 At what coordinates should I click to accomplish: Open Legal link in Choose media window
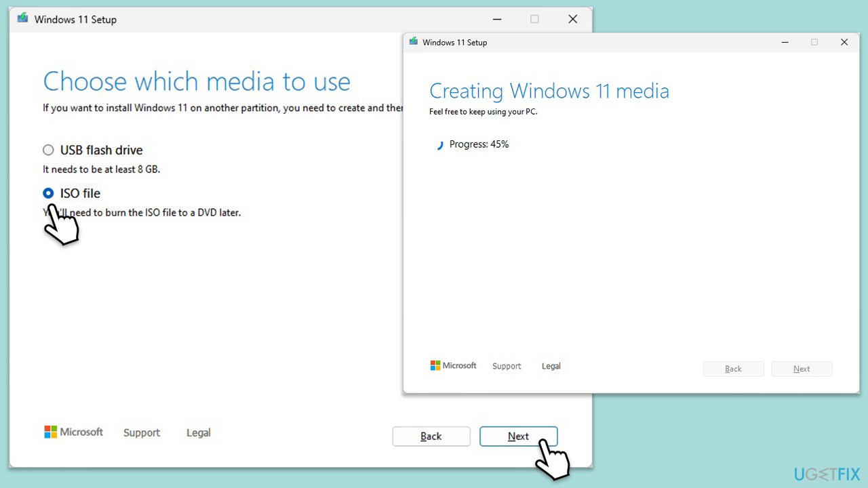(x=199, y=432)
